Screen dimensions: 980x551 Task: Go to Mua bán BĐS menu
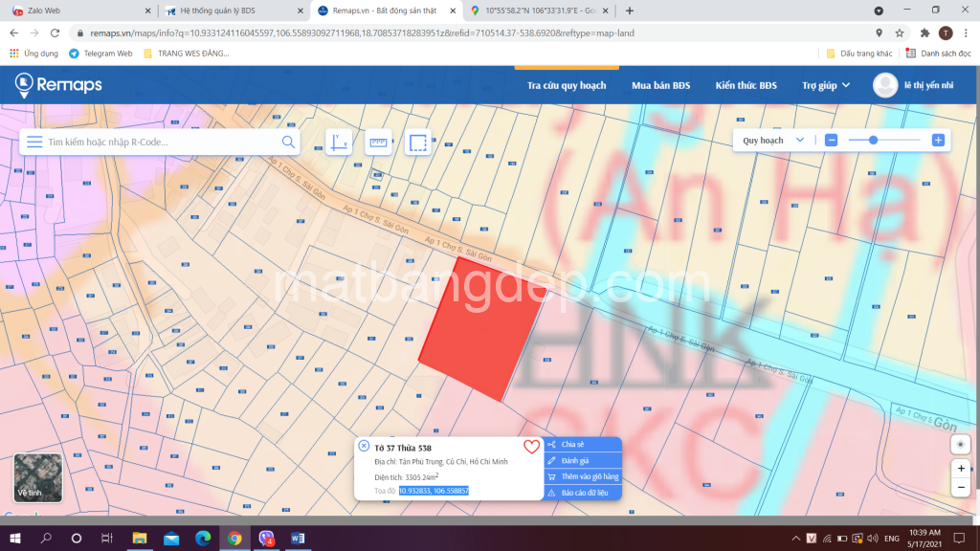coord(660,85)
